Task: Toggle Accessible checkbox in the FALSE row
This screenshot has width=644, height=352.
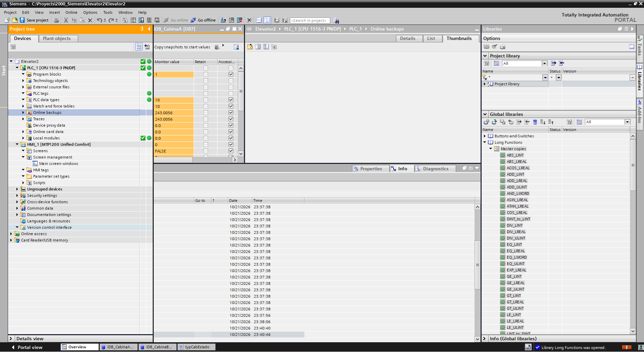Action: 231,151
